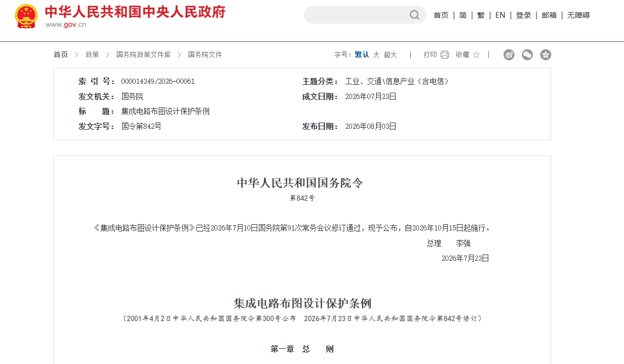Open the 登录 login link
Viewport: 624px width, 364px height.
coord(523,15)
